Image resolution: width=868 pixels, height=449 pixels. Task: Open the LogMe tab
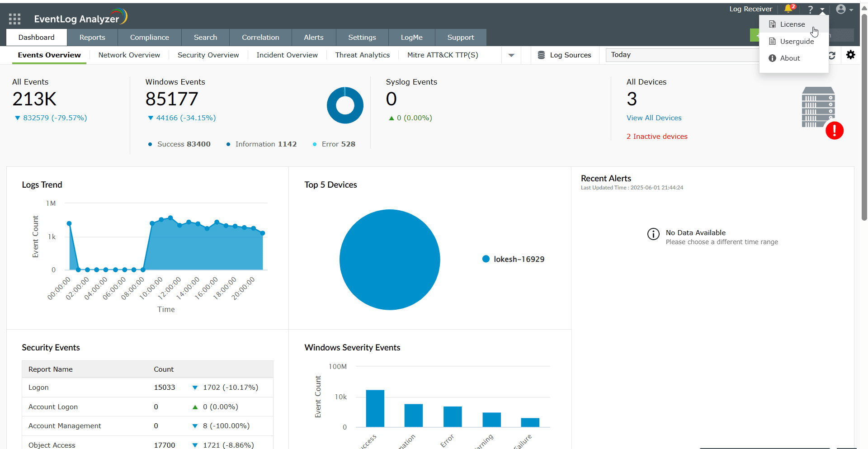tap(412, 38)
